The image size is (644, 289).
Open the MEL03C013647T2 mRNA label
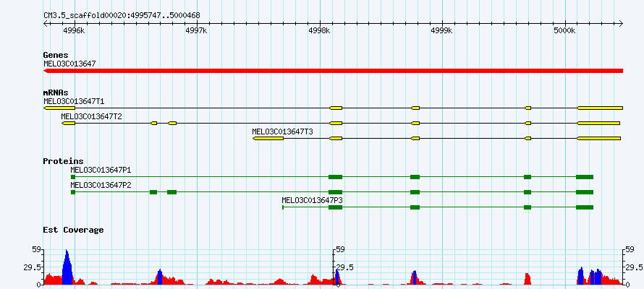tap(92, 116)
